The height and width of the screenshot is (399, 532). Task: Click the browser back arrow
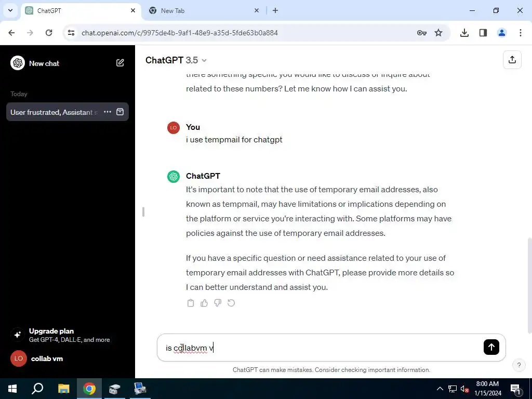click(11, 33)
